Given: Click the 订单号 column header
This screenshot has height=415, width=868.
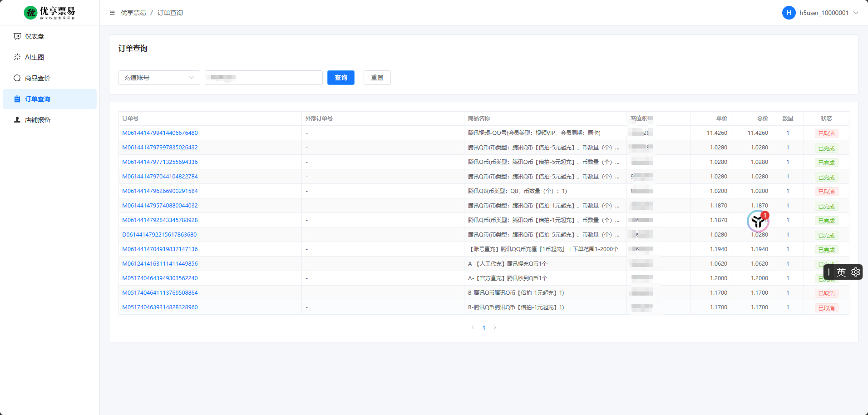Looking at the screenshot, I should click(x=130, y=119).
